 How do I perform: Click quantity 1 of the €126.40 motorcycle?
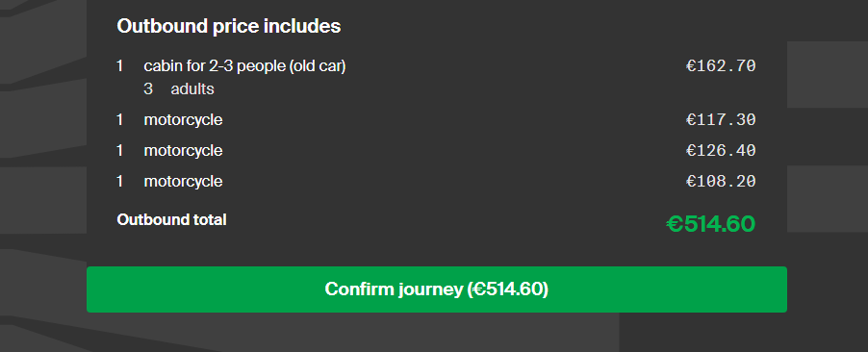[x=119, y=151]
